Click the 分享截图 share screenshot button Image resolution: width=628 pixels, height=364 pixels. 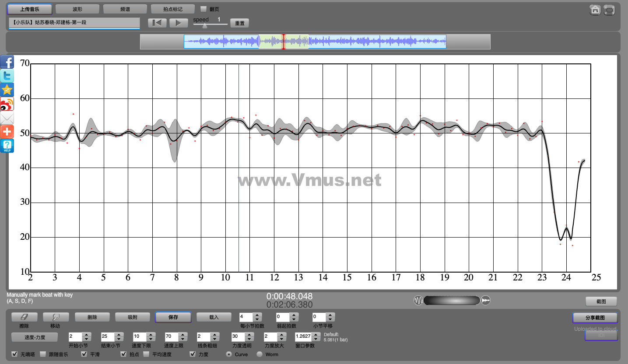pyautogui.click(x=595, y=317)
